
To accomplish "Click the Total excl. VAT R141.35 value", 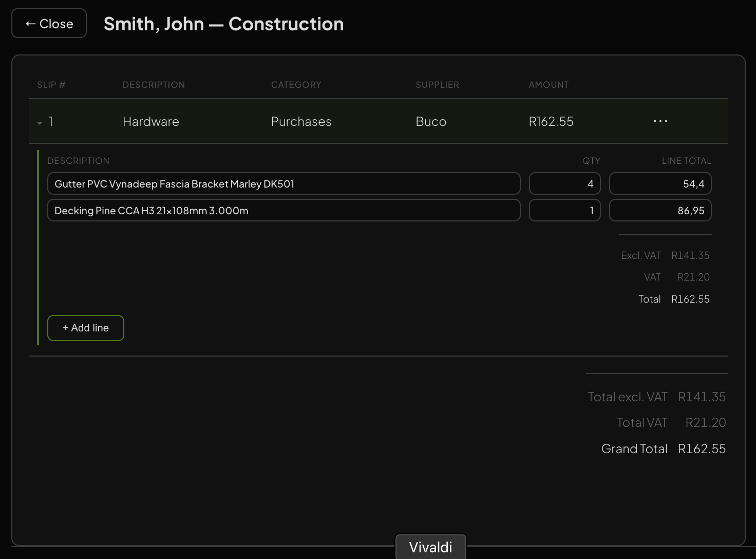I will 702,397.
